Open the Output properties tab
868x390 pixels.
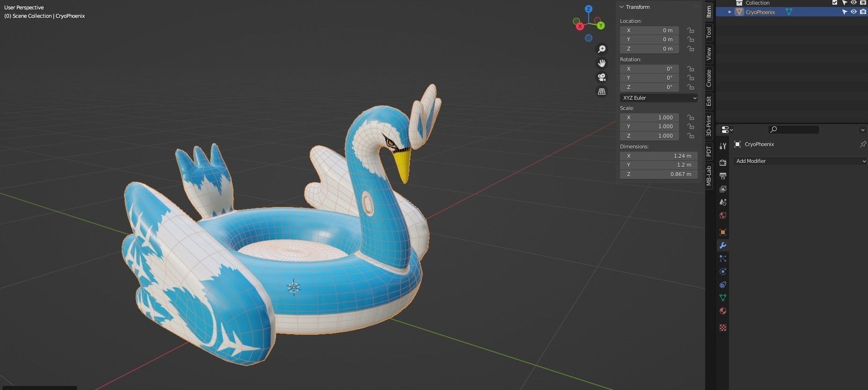tap(723, 176)
